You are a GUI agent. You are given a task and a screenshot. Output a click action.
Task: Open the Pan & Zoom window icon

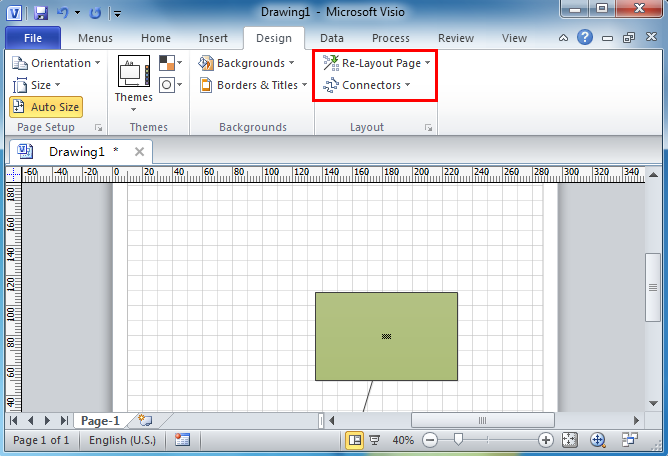pos(598,440)
